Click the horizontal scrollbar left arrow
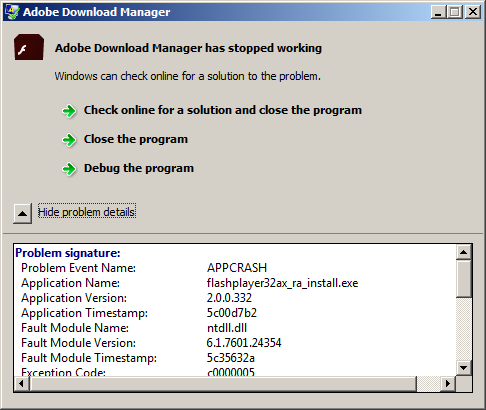The width and height of the screenshot is (486, 410). (22, 383)
